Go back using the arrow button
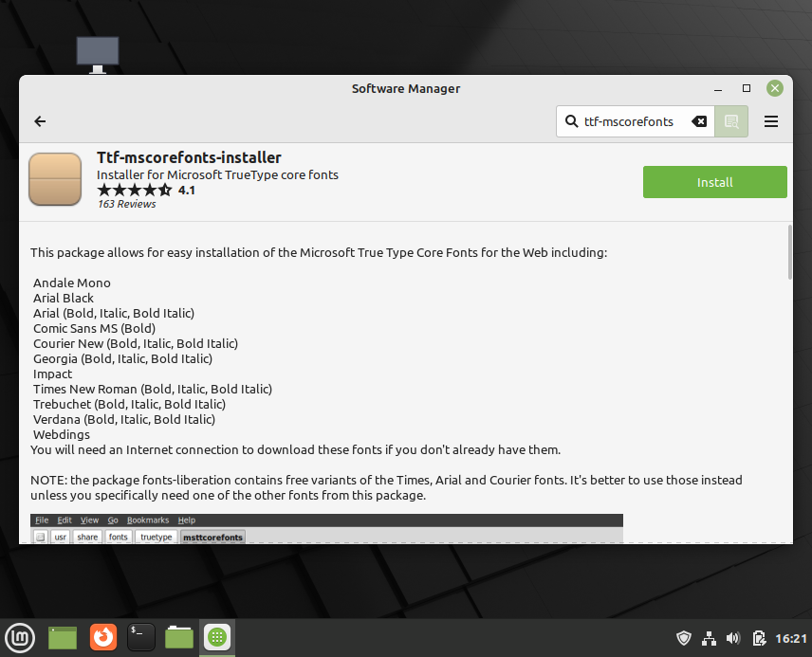This screenshot has width=812, height=657. pyautogui.click(x=40, y=121)
